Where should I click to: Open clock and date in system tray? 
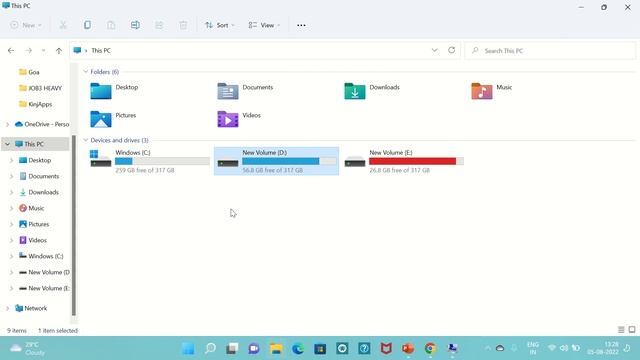tap(603, 349)
